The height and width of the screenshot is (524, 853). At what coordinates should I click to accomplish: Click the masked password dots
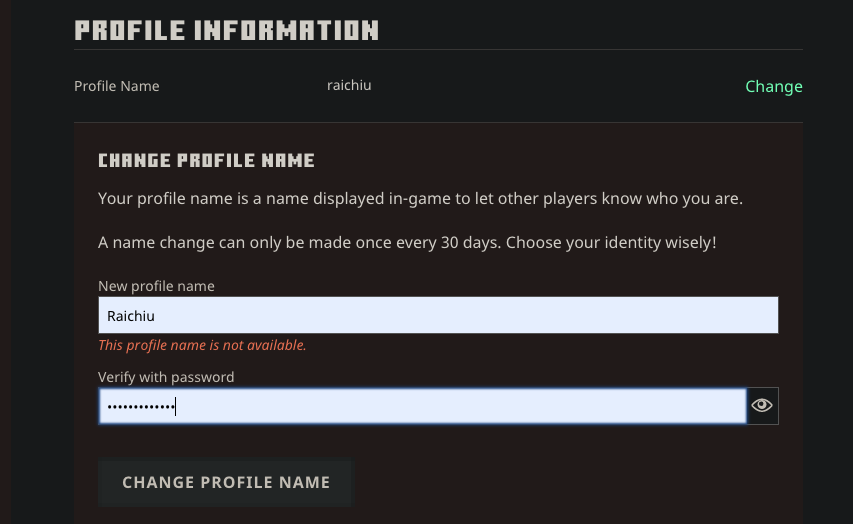point(140,406)
